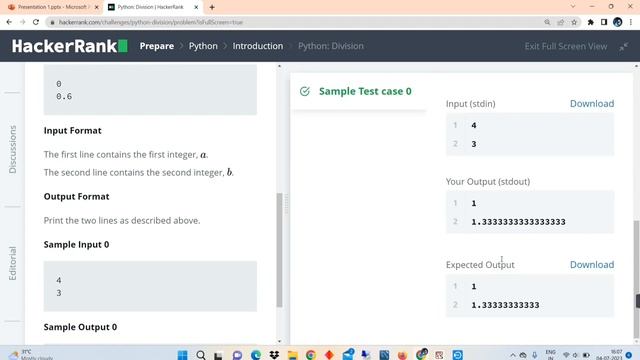Open the Editorial side tab
Screen dimensions: 640x360
pos(13,264)
